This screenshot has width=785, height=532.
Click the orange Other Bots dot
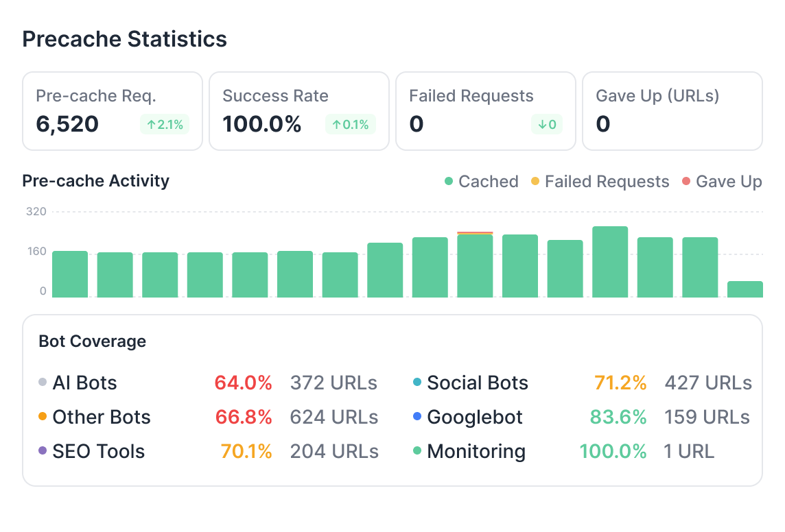tap(43, 416)
